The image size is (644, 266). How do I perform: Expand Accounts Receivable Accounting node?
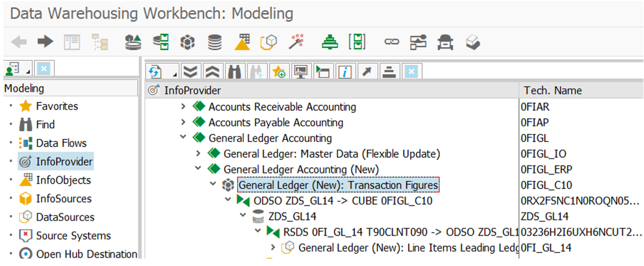click(x=183, y=107)
